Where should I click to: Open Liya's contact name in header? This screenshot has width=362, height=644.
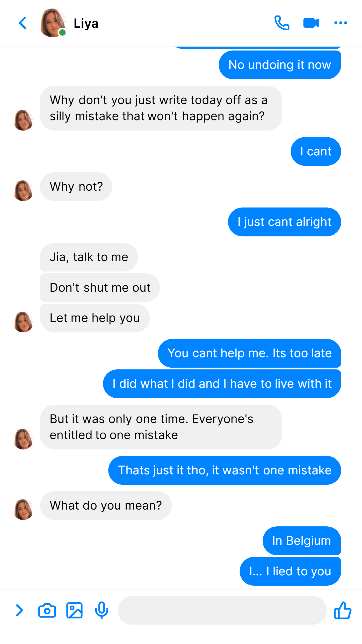point(86,23)
